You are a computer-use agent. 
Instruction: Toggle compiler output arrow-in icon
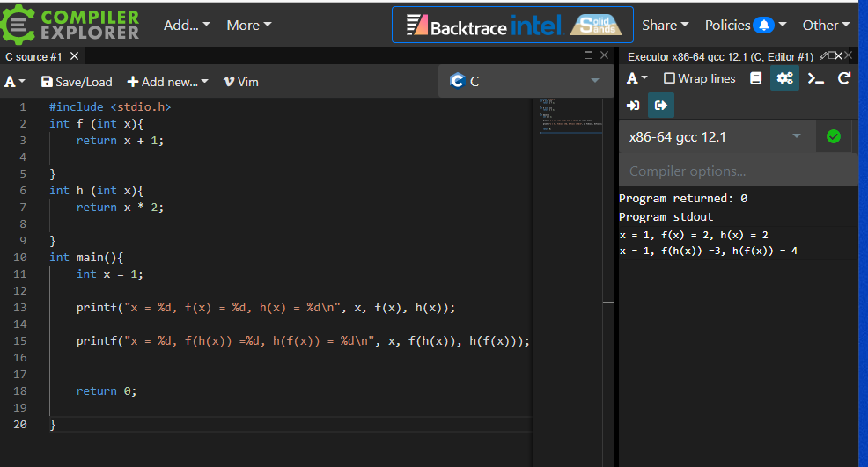pos(633,106)
